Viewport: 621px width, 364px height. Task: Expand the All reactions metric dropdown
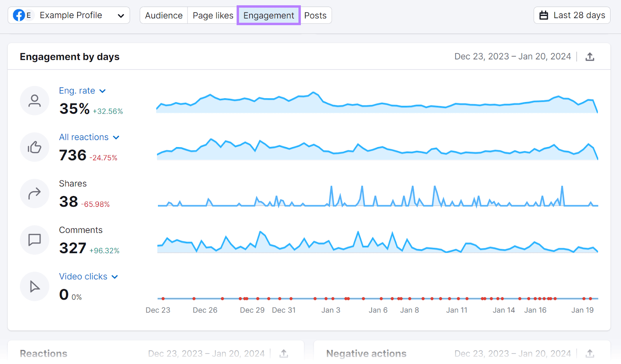click(116, 137)
